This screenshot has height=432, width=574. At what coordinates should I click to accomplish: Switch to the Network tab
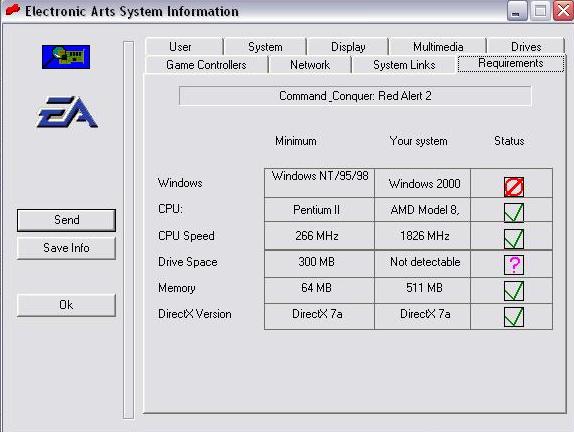coord(310,65)
